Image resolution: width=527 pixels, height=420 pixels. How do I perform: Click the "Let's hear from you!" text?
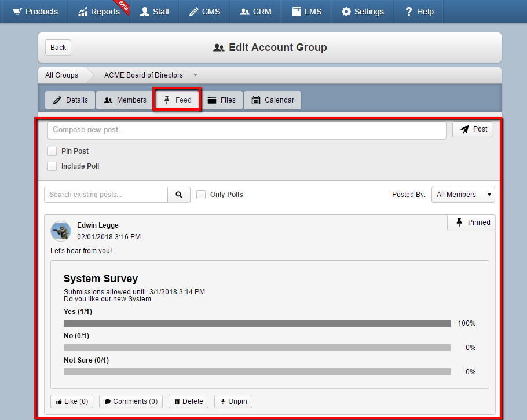pyautogui.click(x=81, y=251)
